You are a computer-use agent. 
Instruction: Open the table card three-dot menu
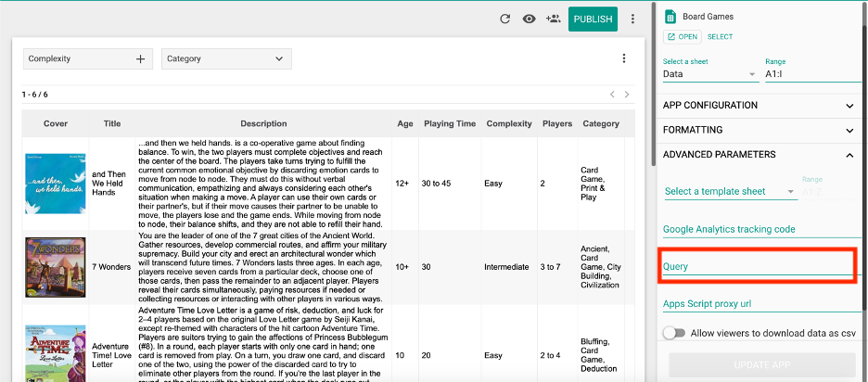click(624, 58)
